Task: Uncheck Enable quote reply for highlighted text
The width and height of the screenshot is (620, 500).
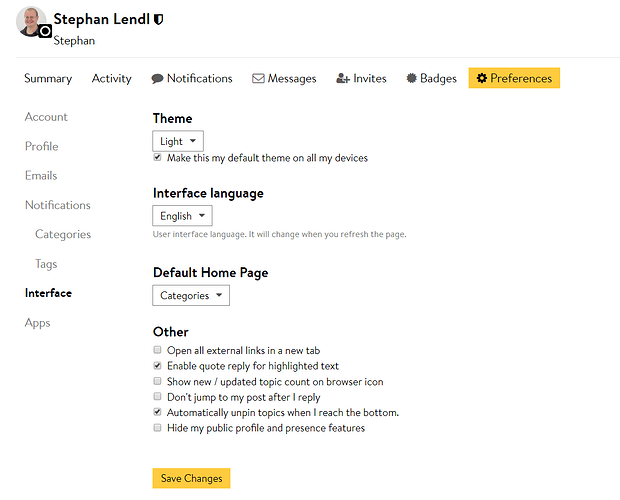Action: (x=157, y=366)
